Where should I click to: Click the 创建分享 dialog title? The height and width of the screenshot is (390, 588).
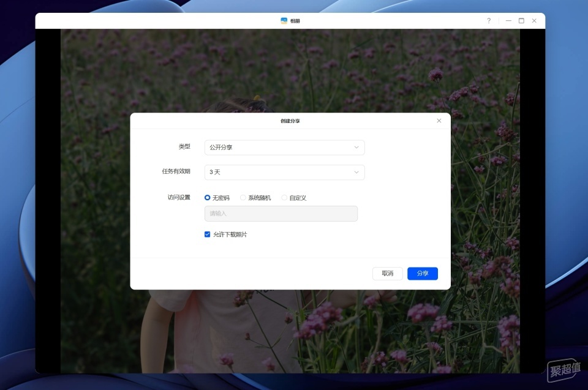[x=290, y=121]
